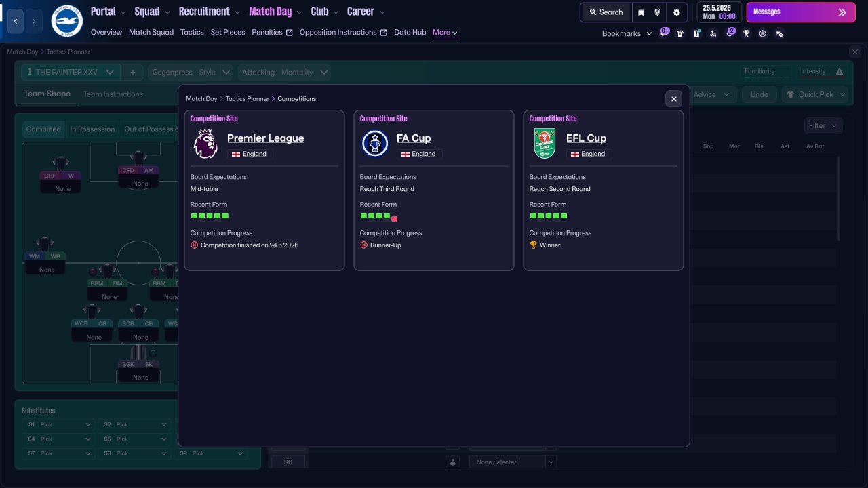Open the EFL Cup competition link
Viewport: 868px width, 488px height.
tap(586, 138)
